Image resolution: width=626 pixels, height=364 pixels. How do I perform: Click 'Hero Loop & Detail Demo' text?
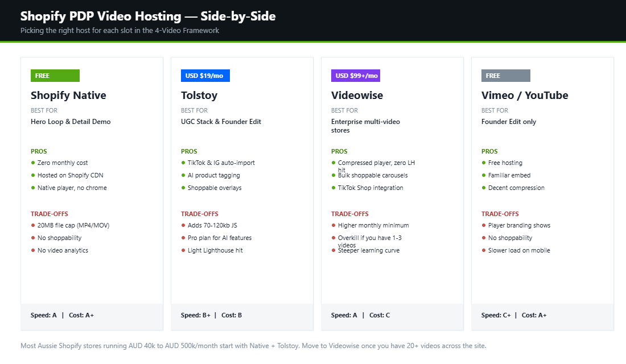pyautogui.click(x=71, y=122)
